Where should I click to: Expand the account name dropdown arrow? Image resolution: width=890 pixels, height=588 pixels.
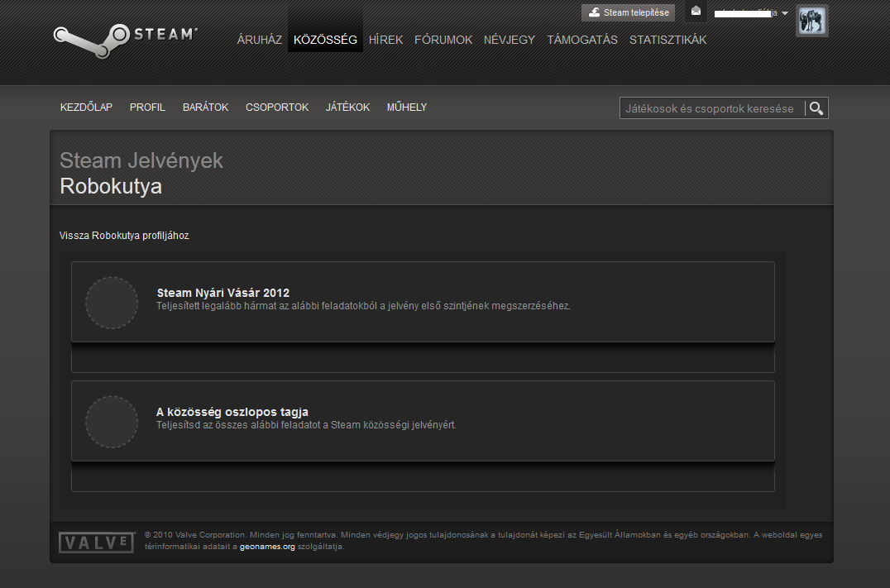point(785,13)
